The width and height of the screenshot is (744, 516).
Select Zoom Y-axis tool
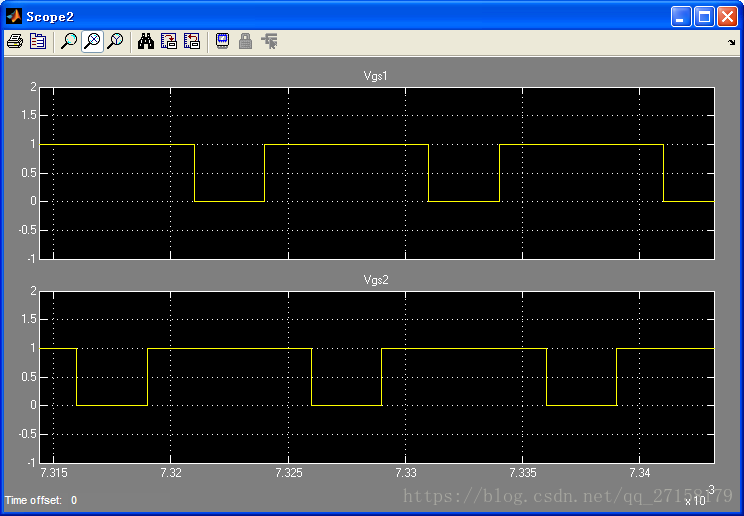115,42
